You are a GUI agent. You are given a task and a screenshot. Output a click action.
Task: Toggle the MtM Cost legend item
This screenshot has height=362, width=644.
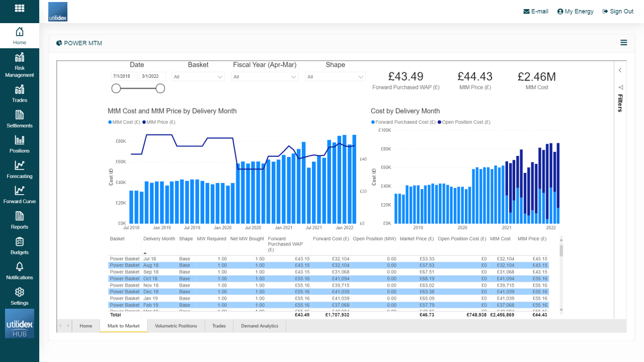(x=123, y=122)
